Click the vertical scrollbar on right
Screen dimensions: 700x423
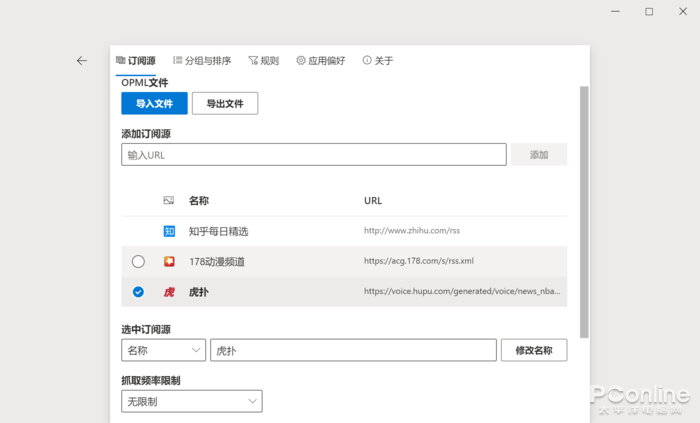(x=584, y=210)
